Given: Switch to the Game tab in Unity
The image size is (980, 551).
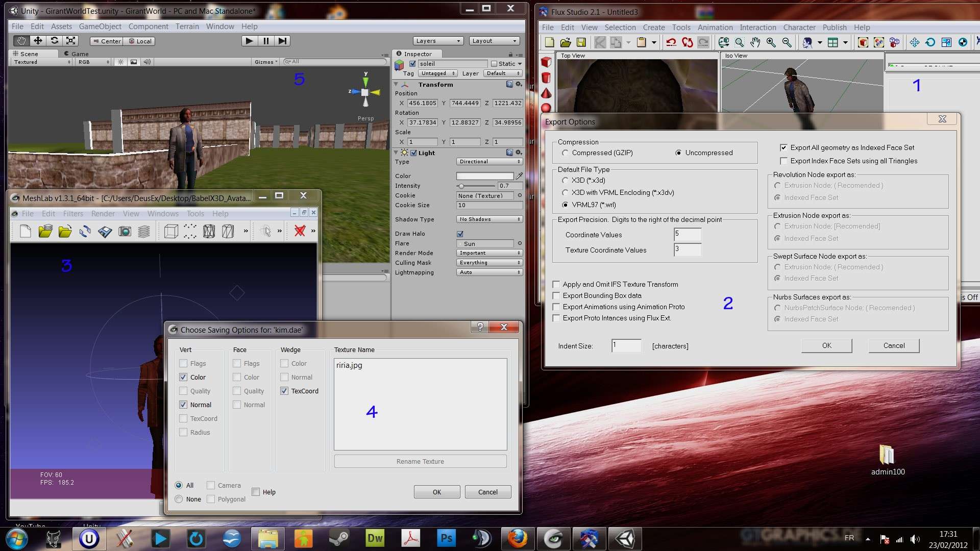Looking at the screenshot, I should coord(76,54).
